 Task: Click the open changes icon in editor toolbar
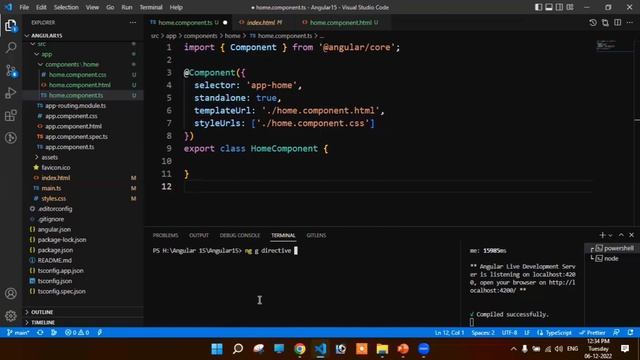pos(605,22)
